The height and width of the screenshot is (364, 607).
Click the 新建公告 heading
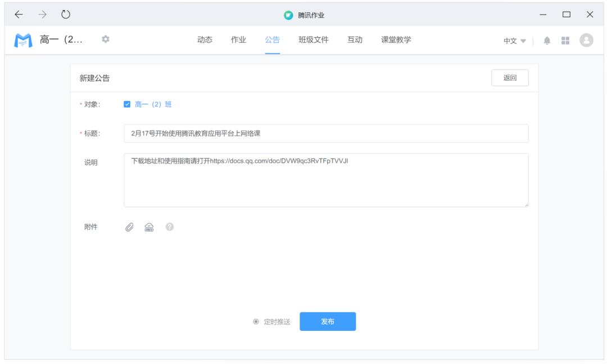94,78
